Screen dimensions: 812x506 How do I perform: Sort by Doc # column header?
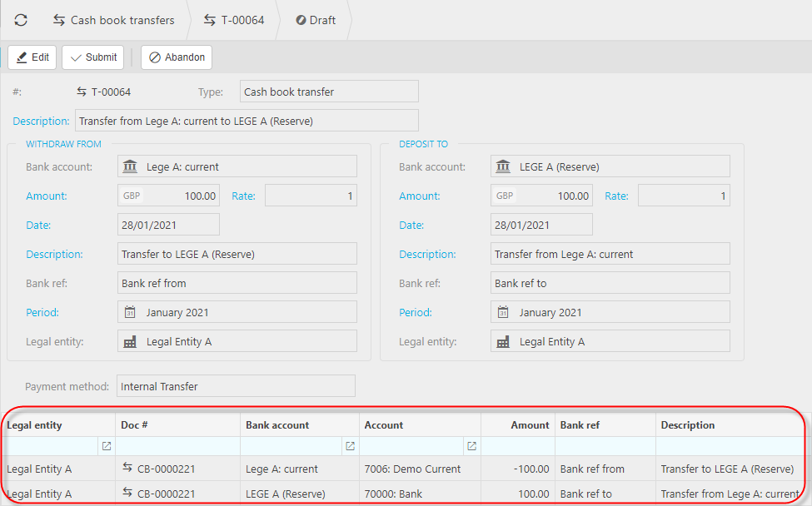tap(177, 424)
